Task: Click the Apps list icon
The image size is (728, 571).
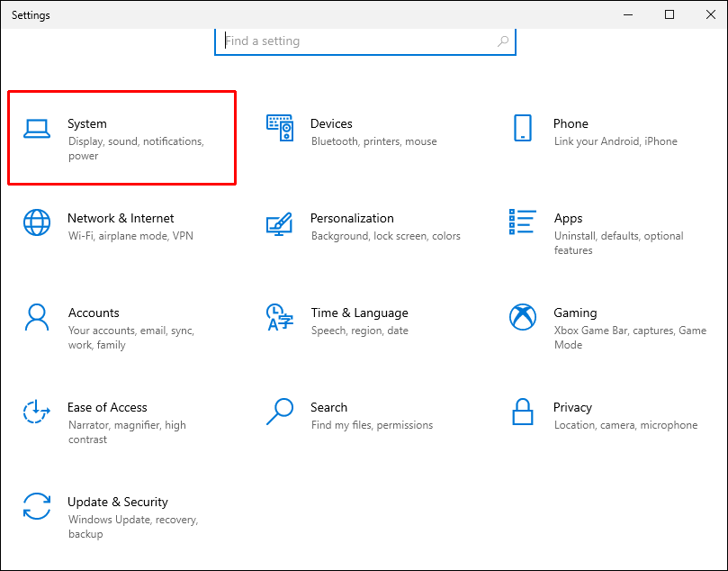Action: click(x=522, y=222)
